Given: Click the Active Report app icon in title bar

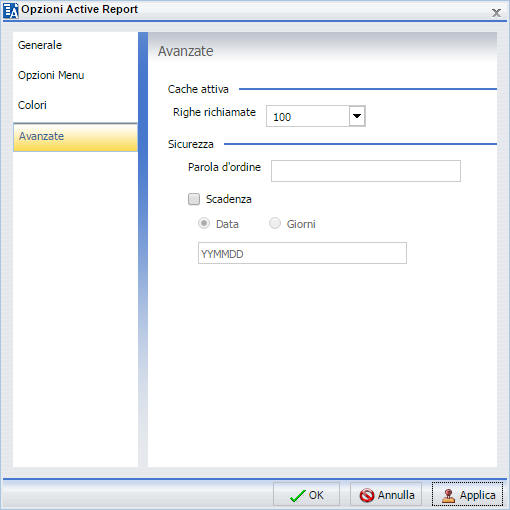Looking at the screenshot, I should [11, 10].
